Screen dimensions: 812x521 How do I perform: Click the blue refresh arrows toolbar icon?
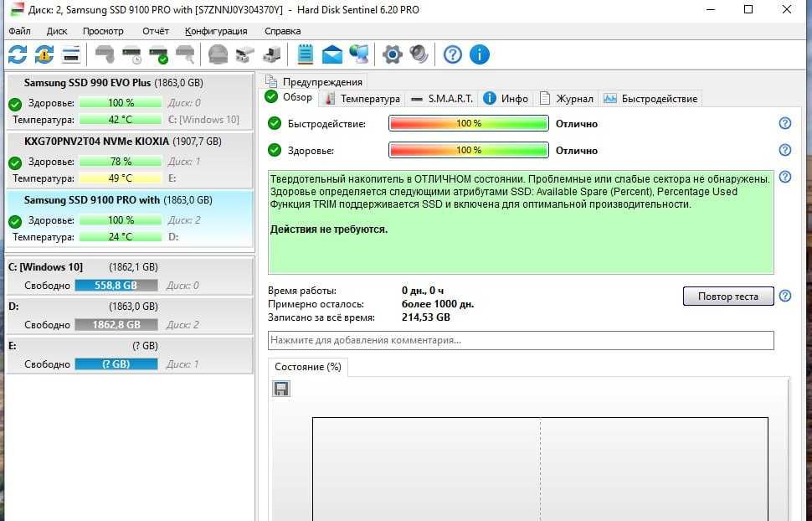click(x=18, y=54)
